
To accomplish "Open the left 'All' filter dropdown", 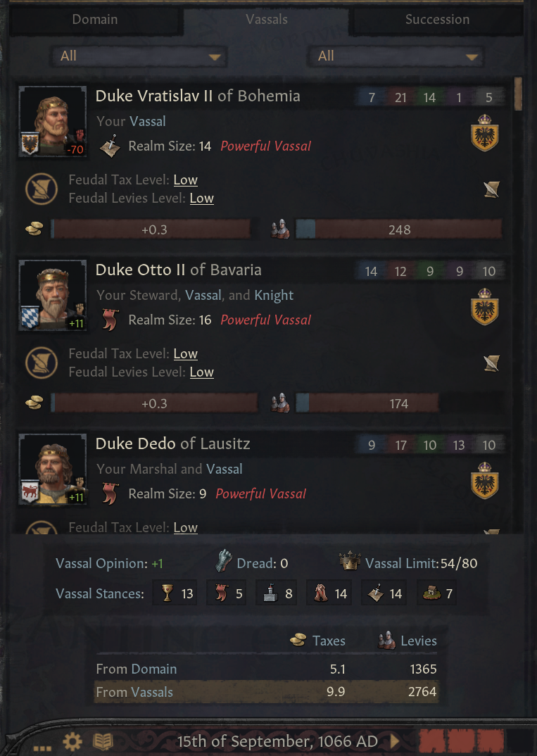I will click(138, 56).
